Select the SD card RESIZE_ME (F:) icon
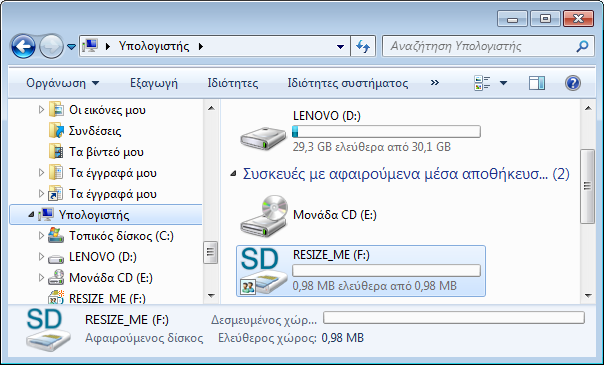This screenshot has height=365, width=604. click(264, 271)
